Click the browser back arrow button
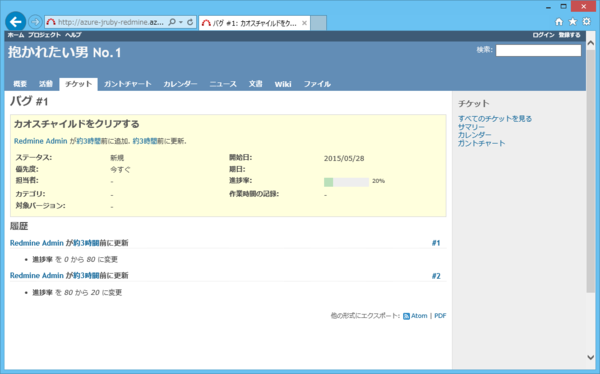 pyautogui.click(x=15, y=22)
